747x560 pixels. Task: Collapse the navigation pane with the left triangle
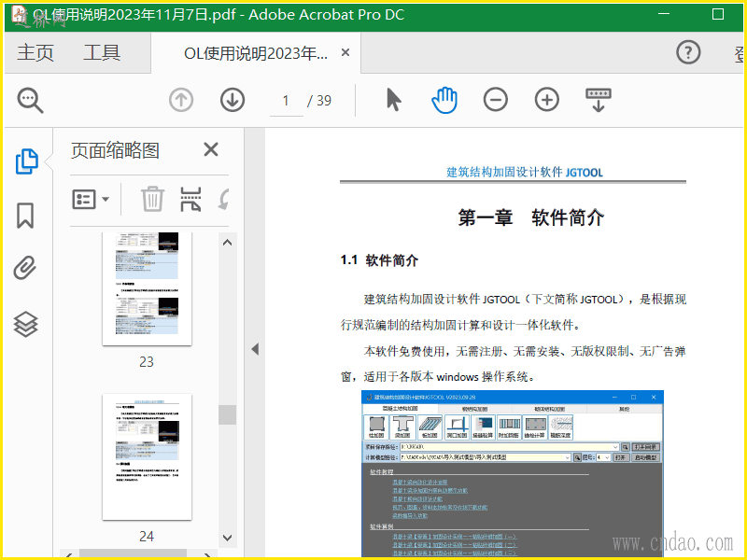(x=255, y=349)
